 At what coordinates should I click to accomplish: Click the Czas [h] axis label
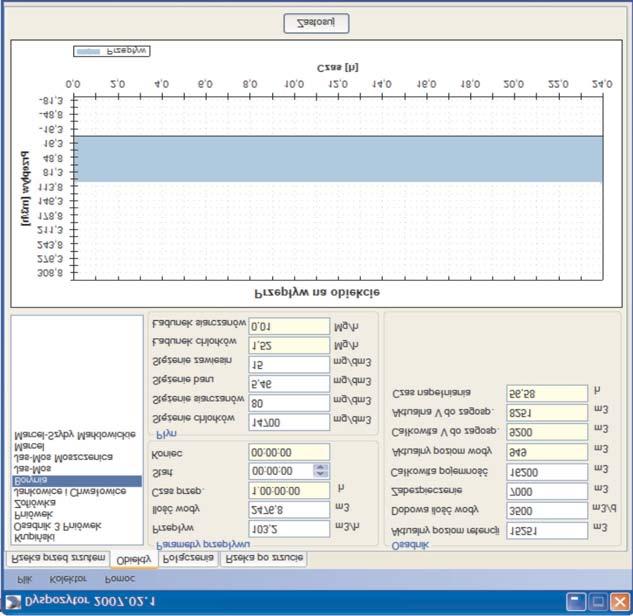tap(337, 67)
